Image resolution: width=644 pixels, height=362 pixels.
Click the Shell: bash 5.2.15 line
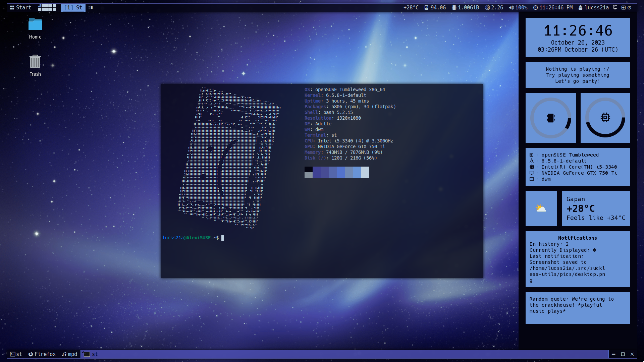tap(329, 112)
